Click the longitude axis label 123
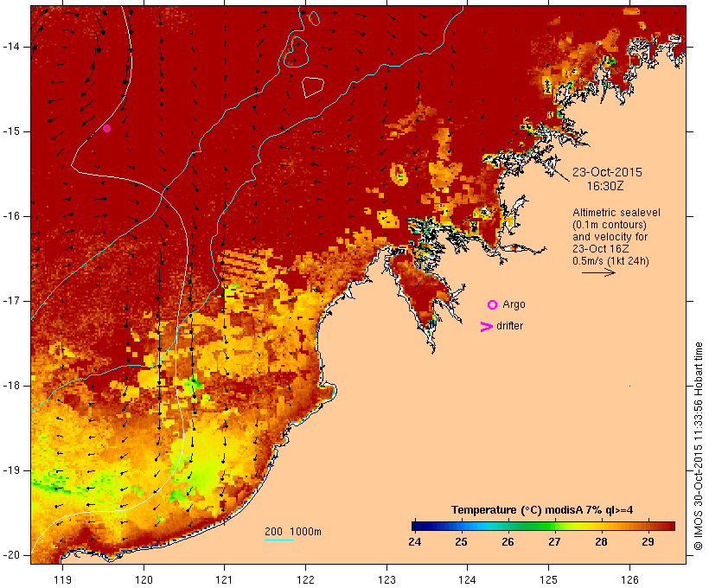The image size is (709, 588). 386,579
